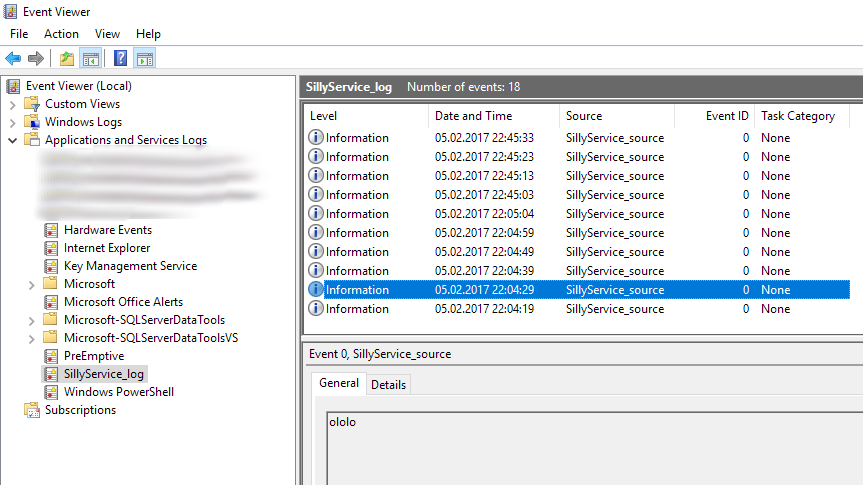
Task: Click the Key Management Service log icon
Action: pyautogui.click(x=51, y=266)
